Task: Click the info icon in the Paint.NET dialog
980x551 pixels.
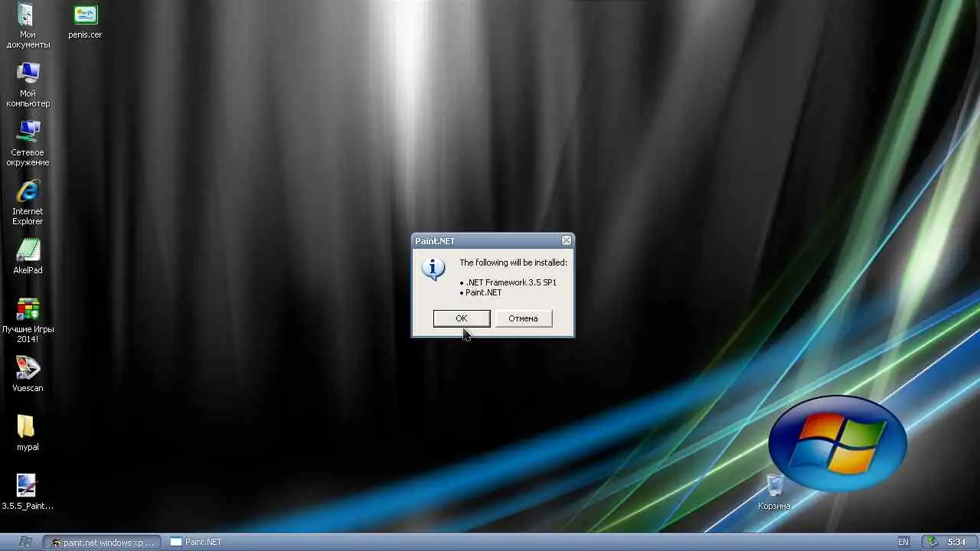Action: 433,269
